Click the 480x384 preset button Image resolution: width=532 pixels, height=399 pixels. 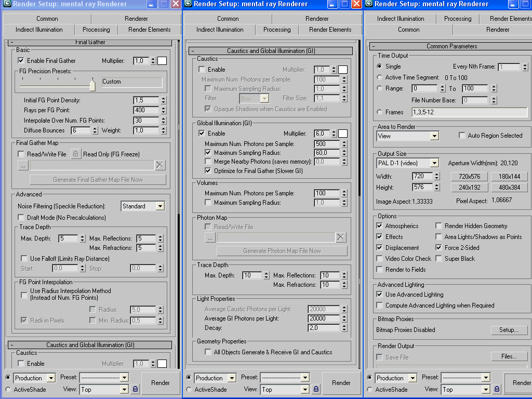click(x=510, y=187)
